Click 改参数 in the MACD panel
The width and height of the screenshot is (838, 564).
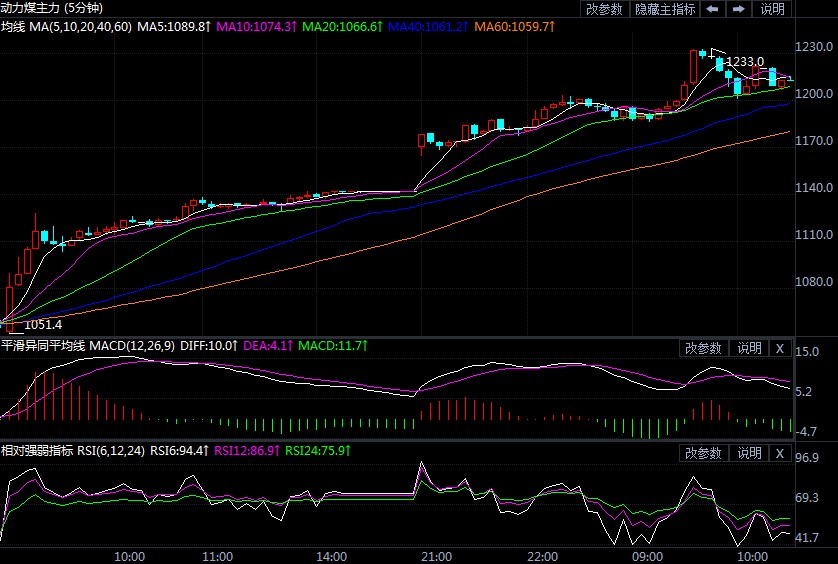pyautogui.click(x=703, y=348)
